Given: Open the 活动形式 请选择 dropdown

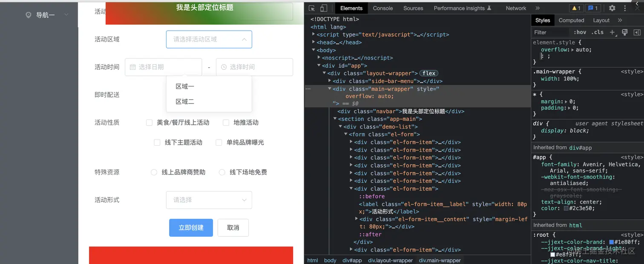Looking at the screenshot, I should click(209, 200).
